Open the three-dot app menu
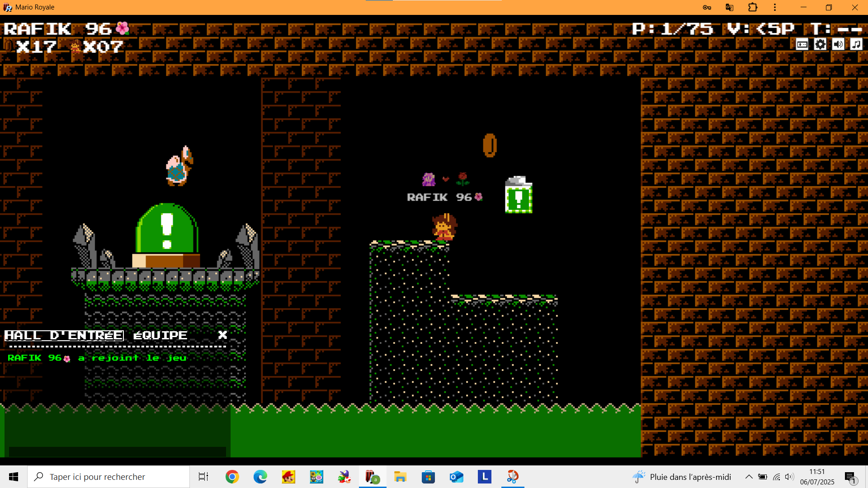Image resolution: width=868 pixels, height=488 pixels. 775,7
